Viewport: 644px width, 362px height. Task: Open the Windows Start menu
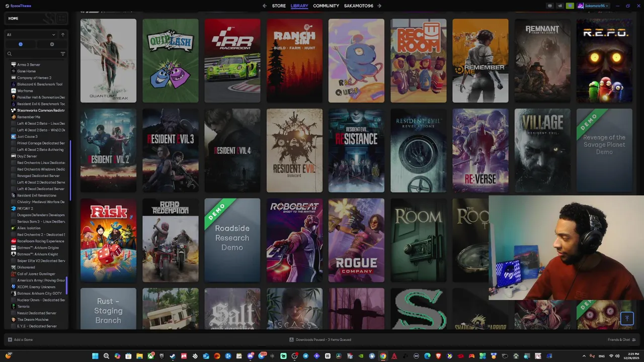point(95,356)
